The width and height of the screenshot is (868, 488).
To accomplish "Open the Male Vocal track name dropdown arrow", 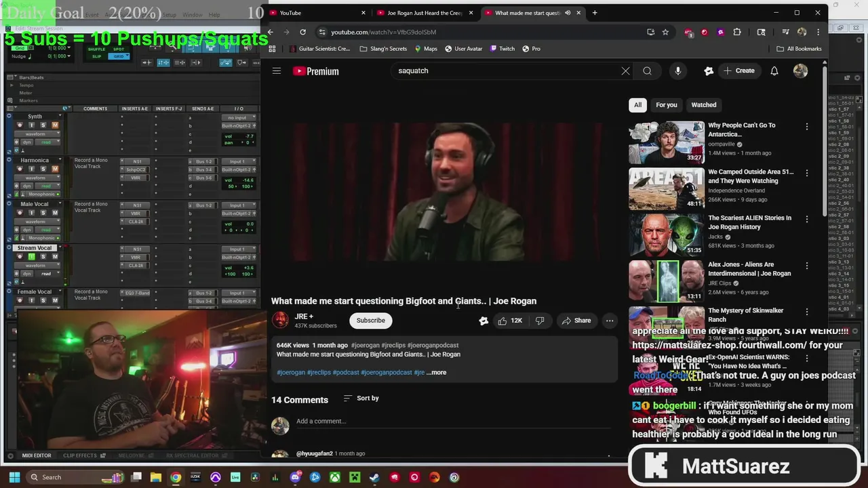I will (60, 204).
